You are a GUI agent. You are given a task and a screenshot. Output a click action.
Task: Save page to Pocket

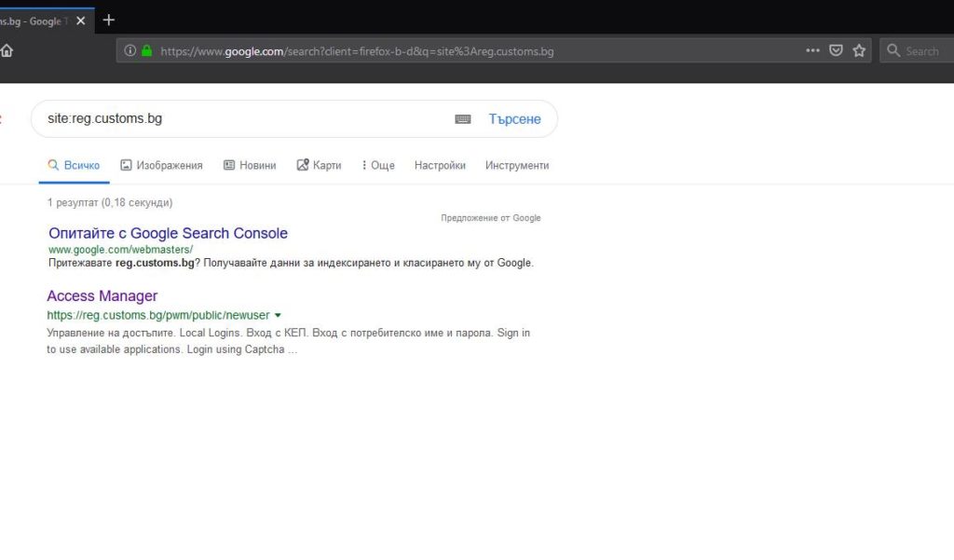pos(836,50)
